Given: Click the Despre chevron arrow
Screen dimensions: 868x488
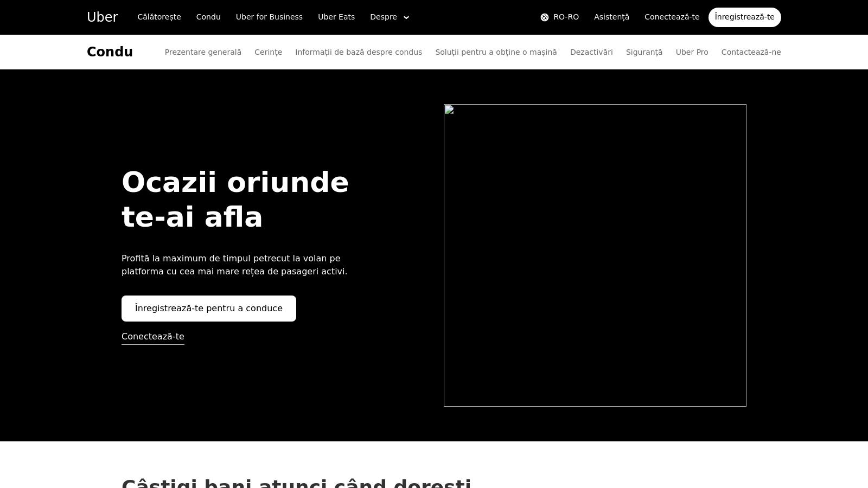Looking at the screenshot, I should pyautogui.click(x=406, y=17).
